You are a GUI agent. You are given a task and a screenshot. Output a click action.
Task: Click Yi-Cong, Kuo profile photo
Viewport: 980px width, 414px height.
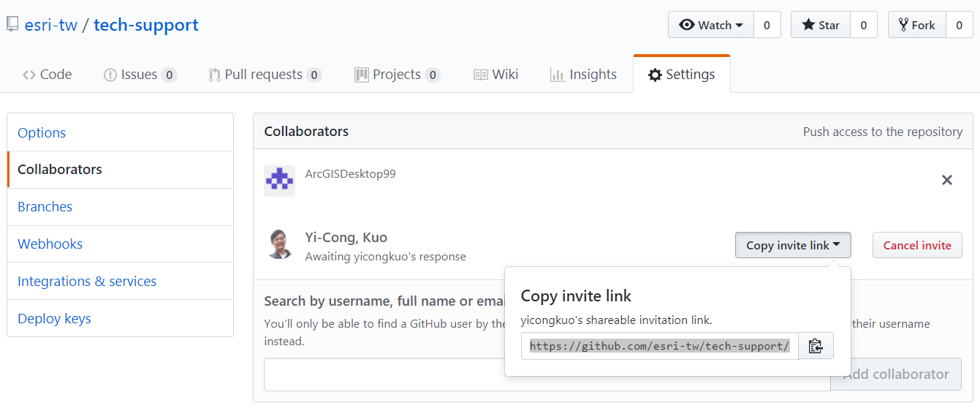click(279, 244)
